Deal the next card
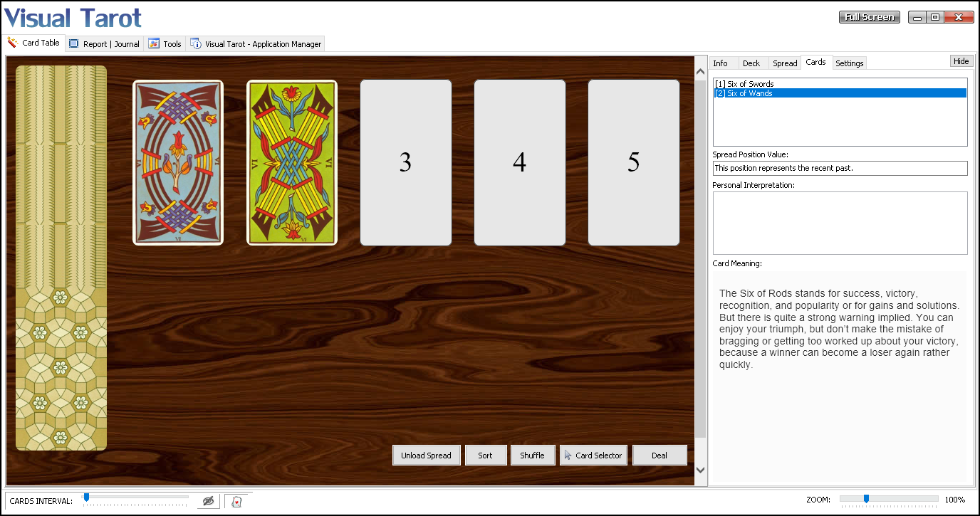The image size is (980, 516). [660, 456]
